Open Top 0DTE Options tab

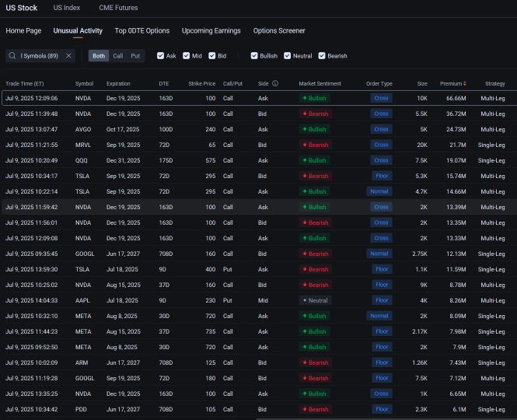coord(142,30)
